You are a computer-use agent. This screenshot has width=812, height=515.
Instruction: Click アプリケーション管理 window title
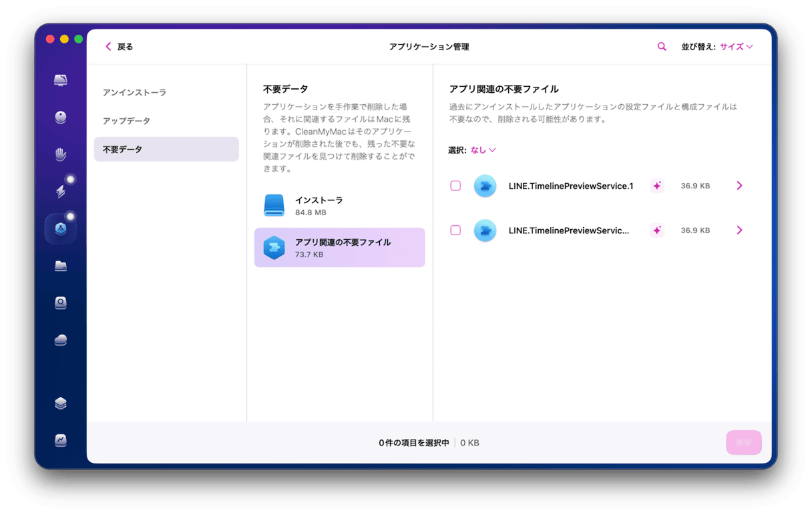tap(429, 47)
